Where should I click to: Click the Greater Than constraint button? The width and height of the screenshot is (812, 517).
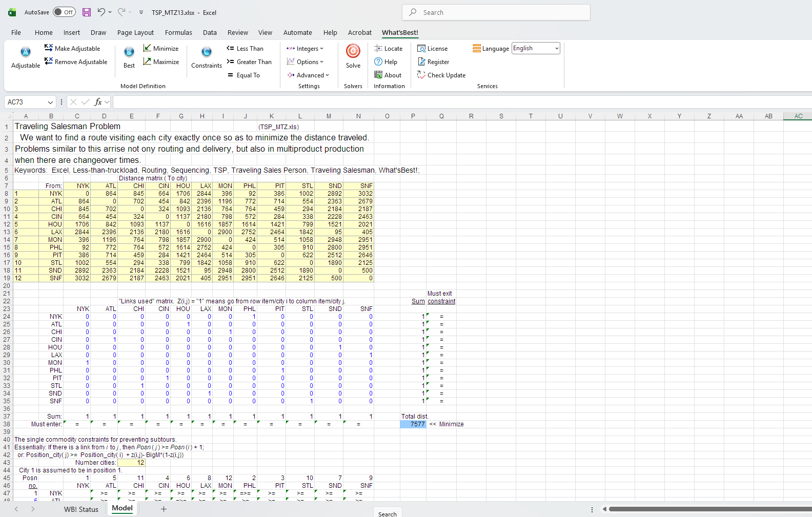pos(249,62)
